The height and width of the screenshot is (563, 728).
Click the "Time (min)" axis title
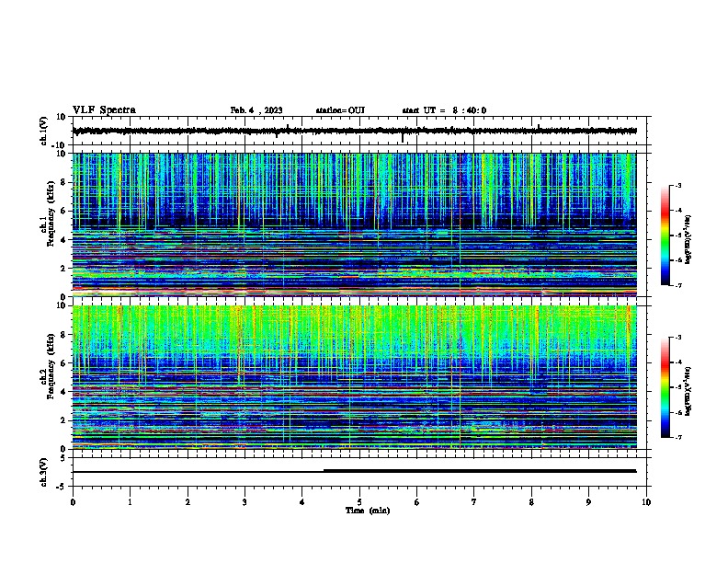click(368, 511)
